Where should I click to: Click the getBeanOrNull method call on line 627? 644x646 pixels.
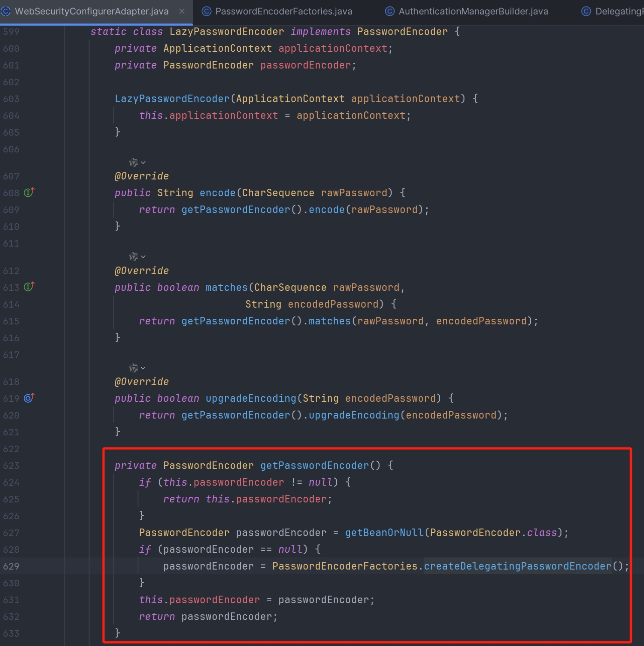(x=384, y=532)
